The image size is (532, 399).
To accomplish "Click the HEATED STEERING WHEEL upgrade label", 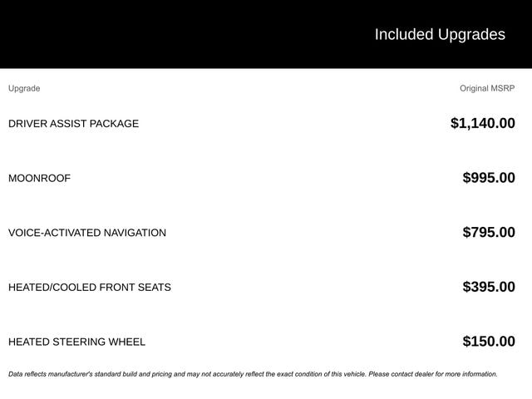I will click(x=76, y=342).
